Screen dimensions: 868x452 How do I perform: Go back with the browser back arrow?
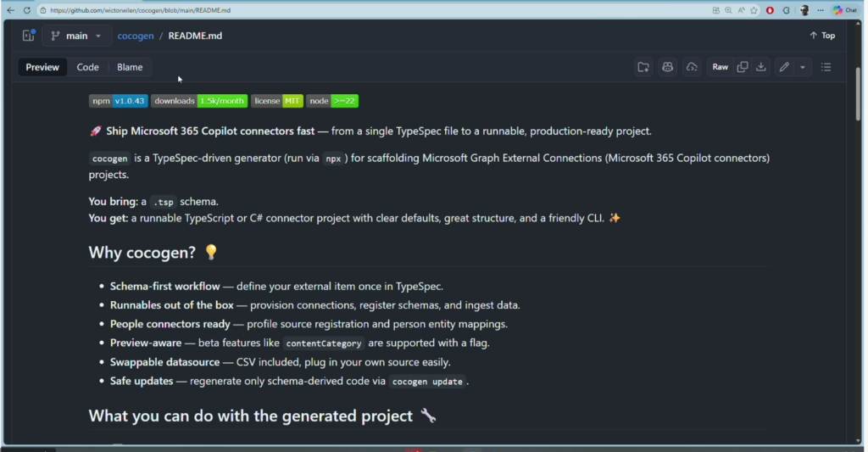[x=10, y=10]
